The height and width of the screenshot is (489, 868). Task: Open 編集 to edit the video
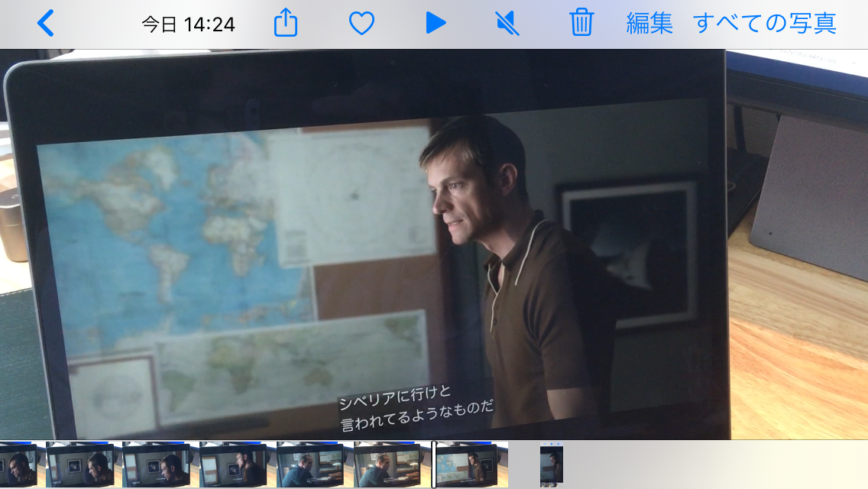(x=649, y=24)
